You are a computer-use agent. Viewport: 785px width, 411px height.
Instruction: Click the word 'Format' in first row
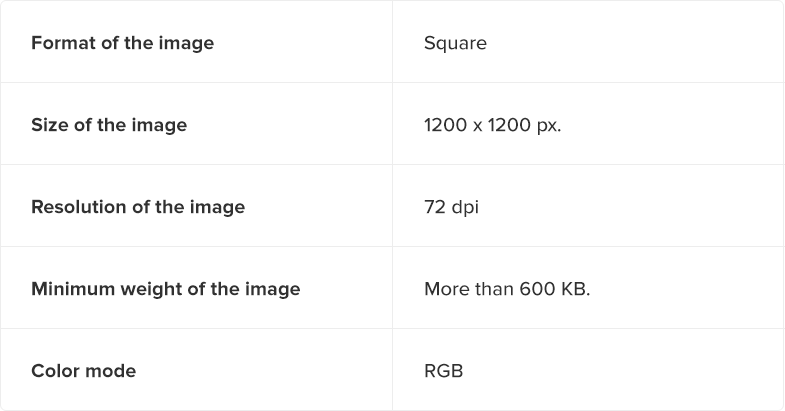tap(64, 43)
